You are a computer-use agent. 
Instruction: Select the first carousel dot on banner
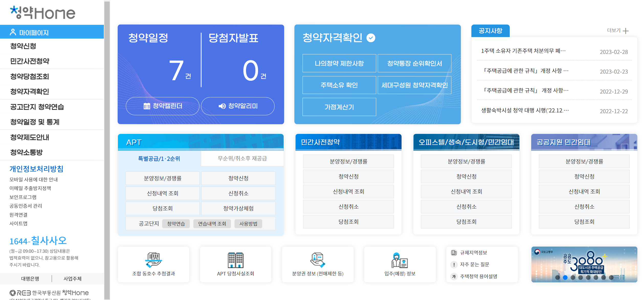[x=558, y=277]
